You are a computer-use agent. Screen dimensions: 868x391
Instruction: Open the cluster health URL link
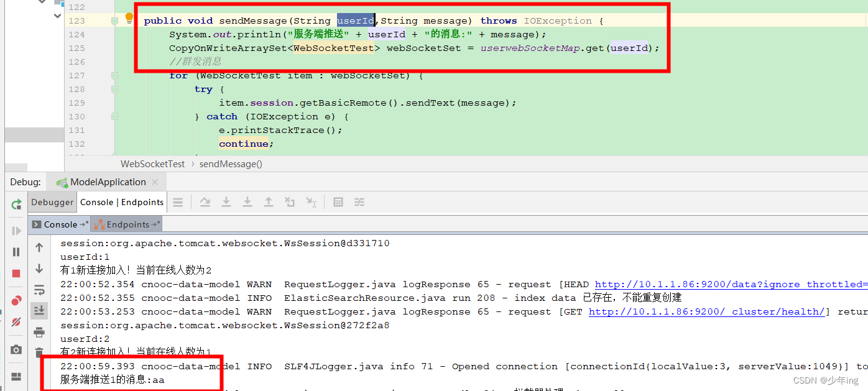708,311
